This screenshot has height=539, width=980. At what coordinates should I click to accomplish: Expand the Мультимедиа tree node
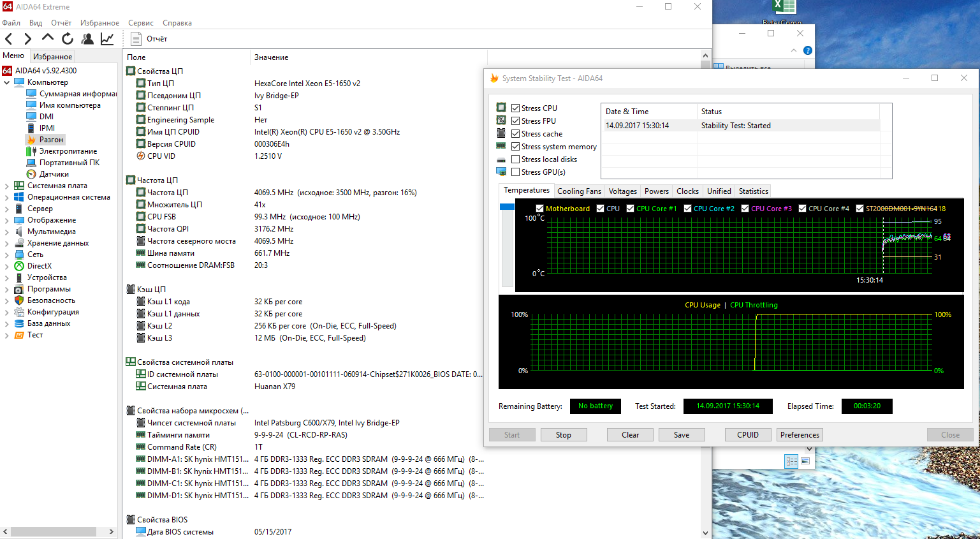(7, 232)
